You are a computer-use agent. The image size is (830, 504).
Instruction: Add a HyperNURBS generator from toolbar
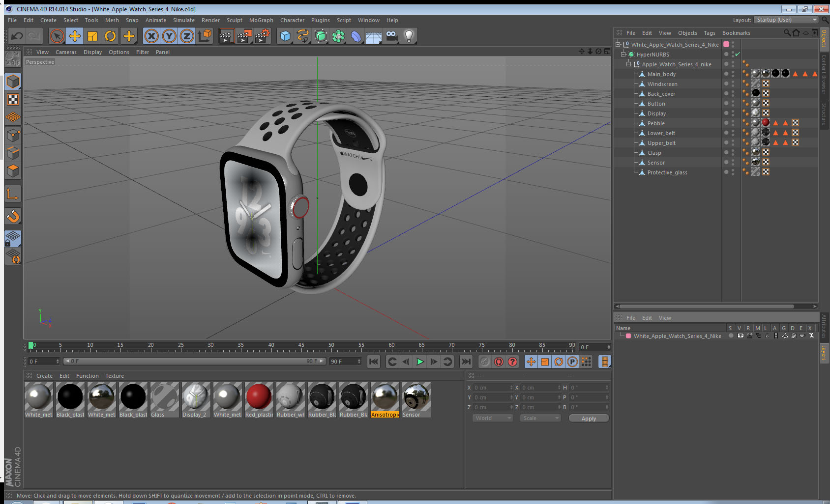tap(321, 36)
